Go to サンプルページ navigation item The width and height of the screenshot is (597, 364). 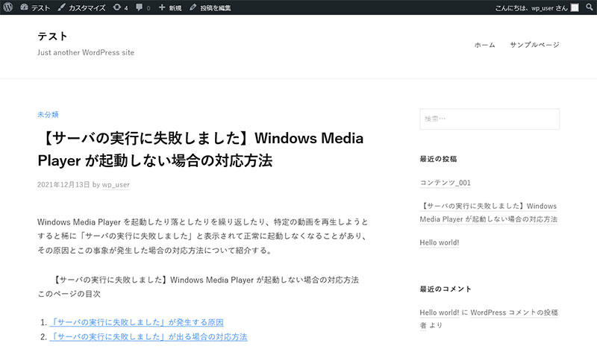[534, 45]
